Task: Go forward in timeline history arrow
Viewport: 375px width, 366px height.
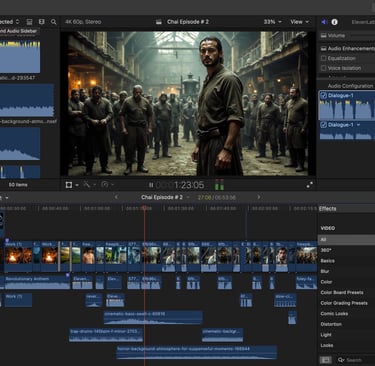Action: tap(259, 197)
